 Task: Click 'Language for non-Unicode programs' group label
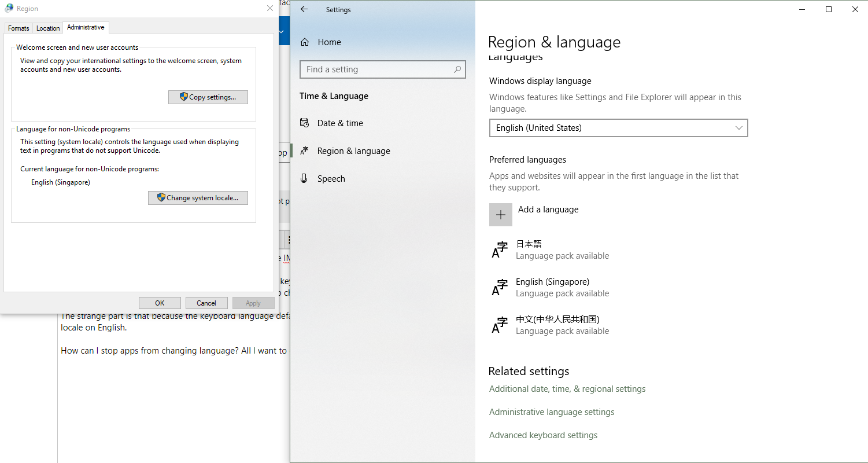[x=73, y=129]
